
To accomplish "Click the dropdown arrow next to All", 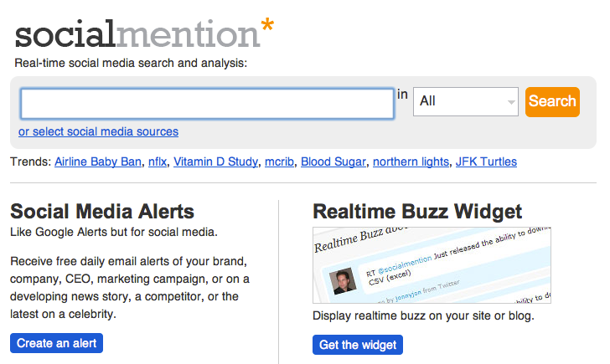I will [511, 102].
